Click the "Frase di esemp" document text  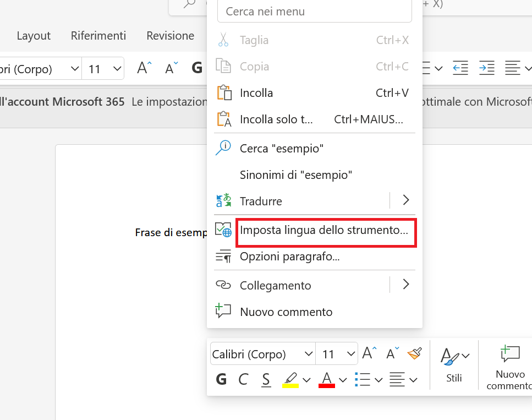(x=171, y=233)
